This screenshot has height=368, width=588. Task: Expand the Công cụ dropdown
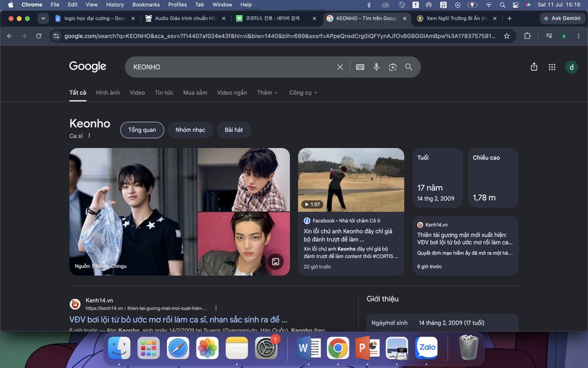[303, 93]
